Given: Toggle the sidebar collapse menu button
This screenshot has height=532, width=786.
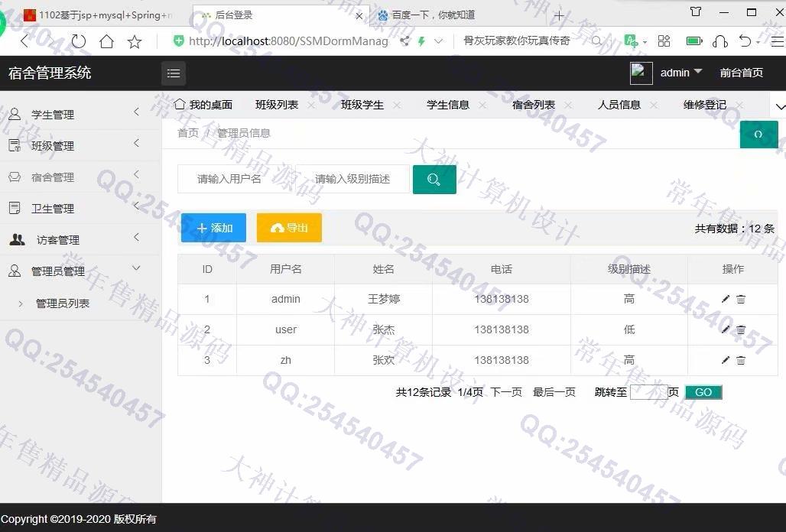Looking at the screenshot, I should click(174, 73).
